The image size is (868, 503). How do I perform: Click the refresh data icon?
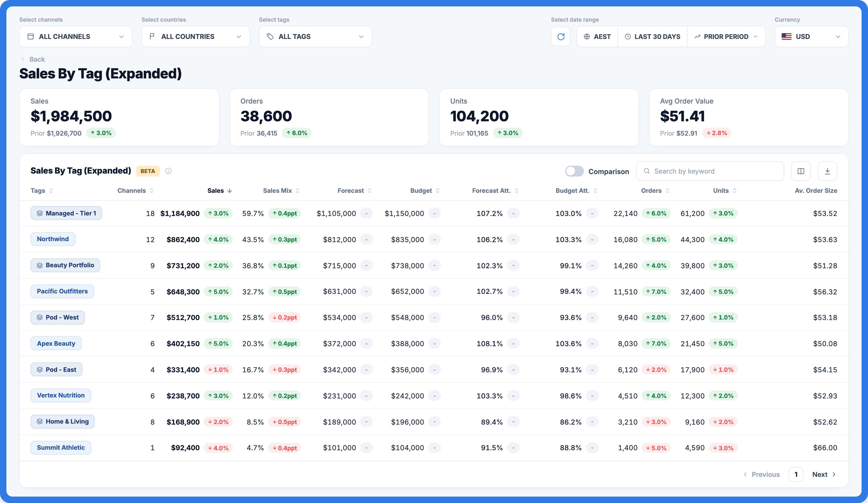point(561,36)
